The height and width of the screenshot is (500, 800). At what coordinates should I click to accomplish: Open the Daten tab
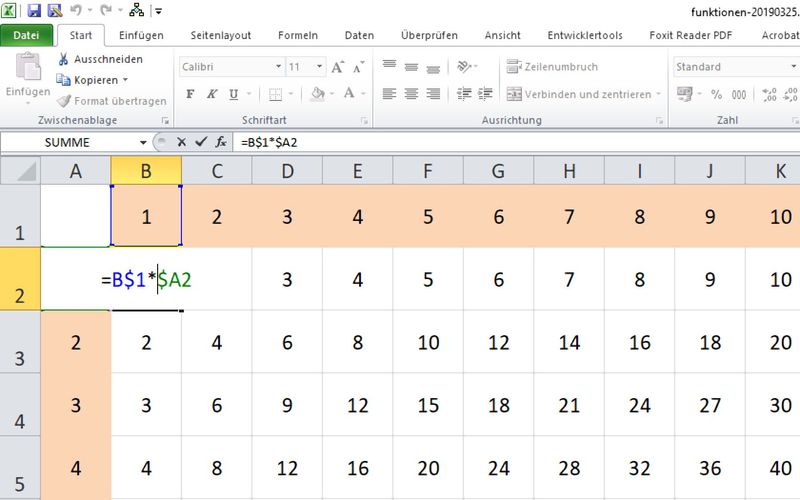[x=359, y=35]
